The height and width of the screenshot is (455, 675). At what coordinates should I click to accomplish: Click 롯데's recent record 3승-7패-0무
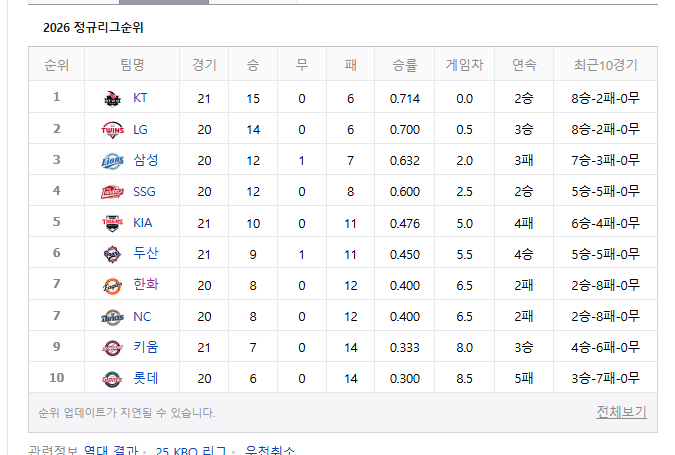click(x=605, y=378)
